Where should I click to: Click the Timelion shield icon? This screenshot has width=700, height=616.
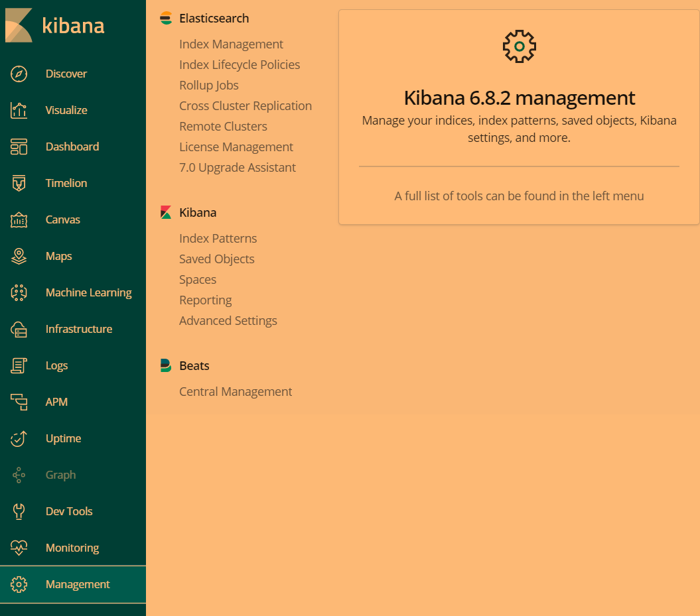19,183
